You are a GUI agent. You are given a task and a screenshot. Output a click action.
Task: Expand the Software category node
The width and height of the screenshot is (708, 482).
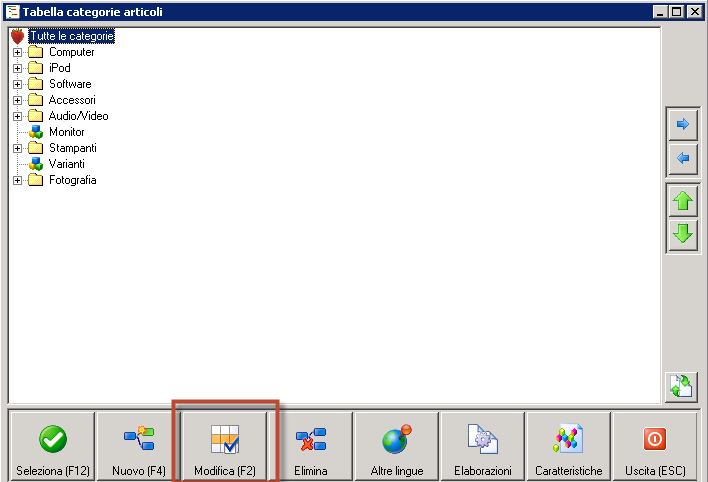point(17,84)
